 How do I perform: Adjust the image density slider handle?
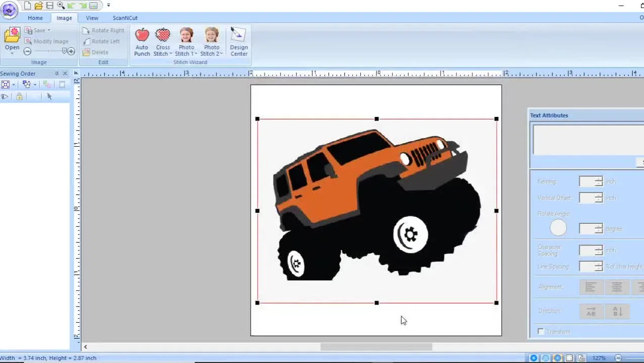pyautogui.click(x=64, y=51)
